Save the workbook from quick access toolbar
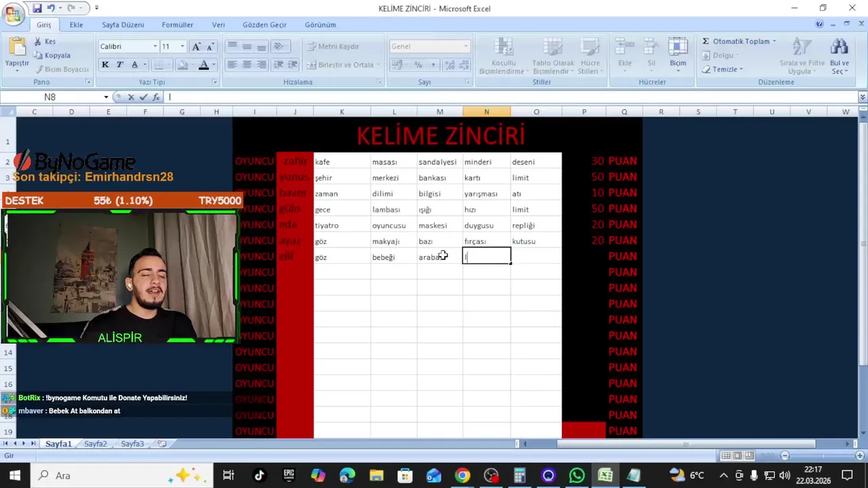Viewport: 868px width, 488px height. [37, 8]
